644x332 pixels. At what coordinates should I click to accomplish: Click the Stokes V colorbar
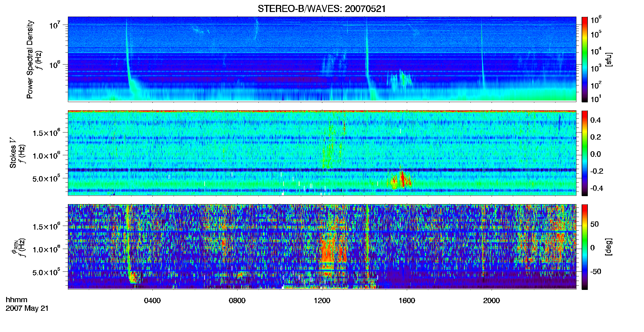tap(585, 153)
